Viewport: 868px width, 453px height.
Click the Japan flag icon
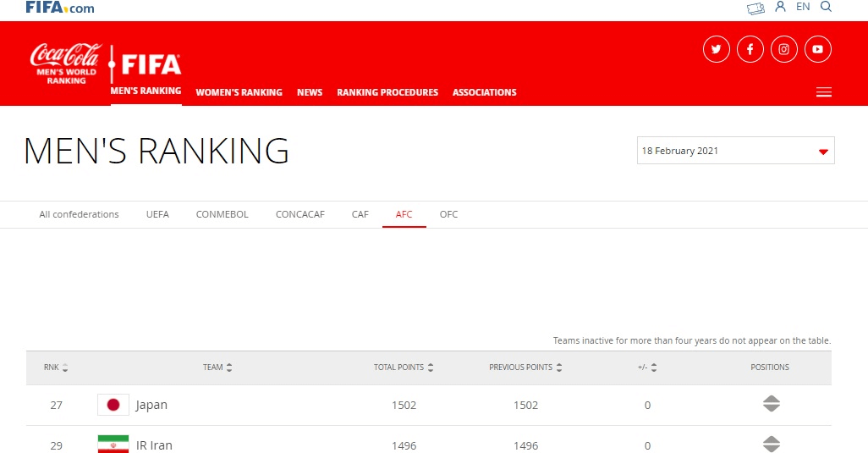coord(113,405)
